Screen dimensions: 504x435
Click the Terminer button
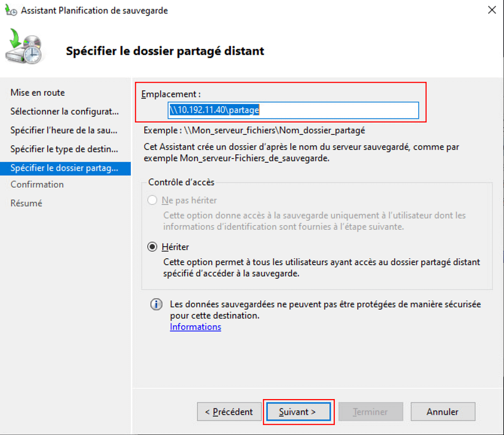370,412
